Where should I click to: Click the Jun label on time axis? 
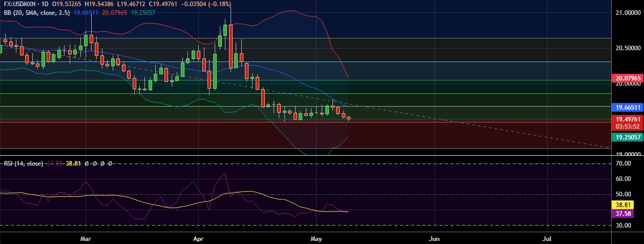click(x=434, y=239)
